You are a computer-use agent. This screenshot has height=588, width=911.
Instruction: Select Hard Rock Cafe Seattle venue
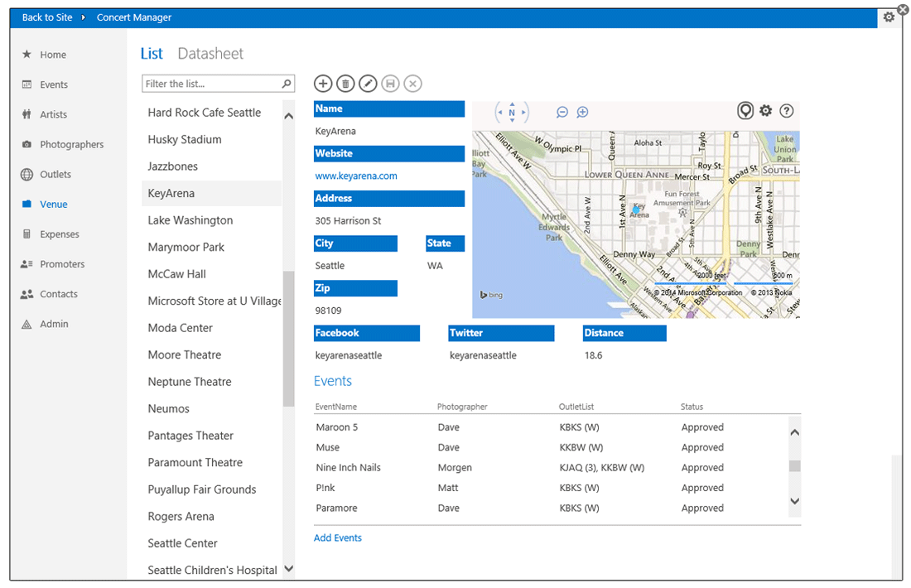tap(211, 113)
